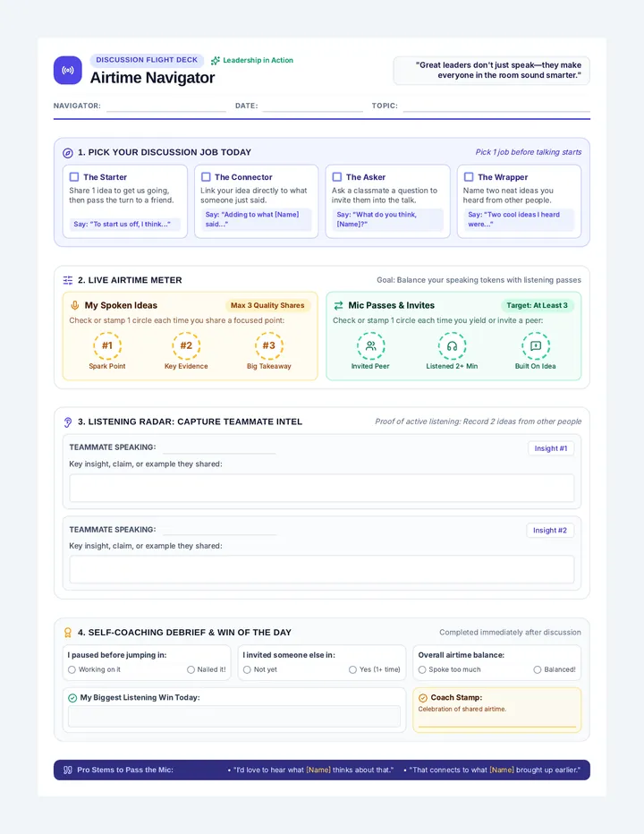Click the first Teammate Speaking name line
Image resolution: width=644 pixels, height=834 pixels.
219,447
